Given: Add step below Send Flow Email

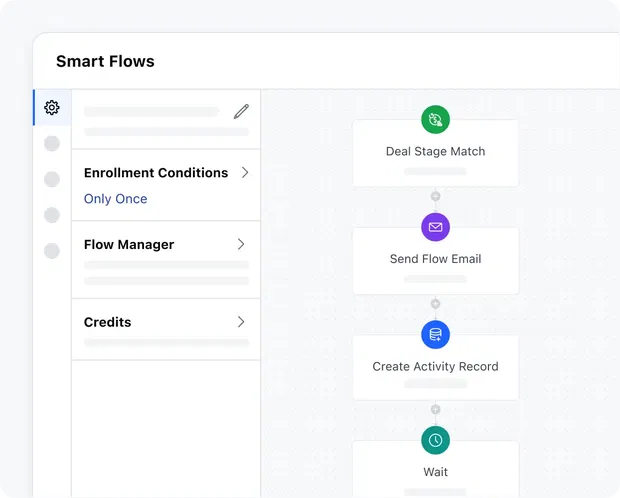Looking at the screenshot, I should (x=435, y=303).
